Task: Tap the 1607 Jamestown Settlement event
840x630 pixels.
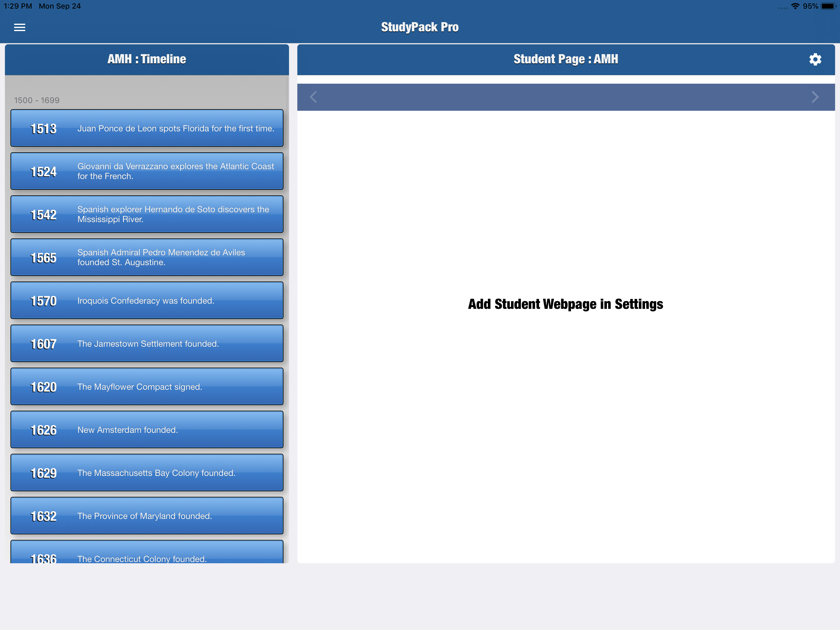Action: 147,344
